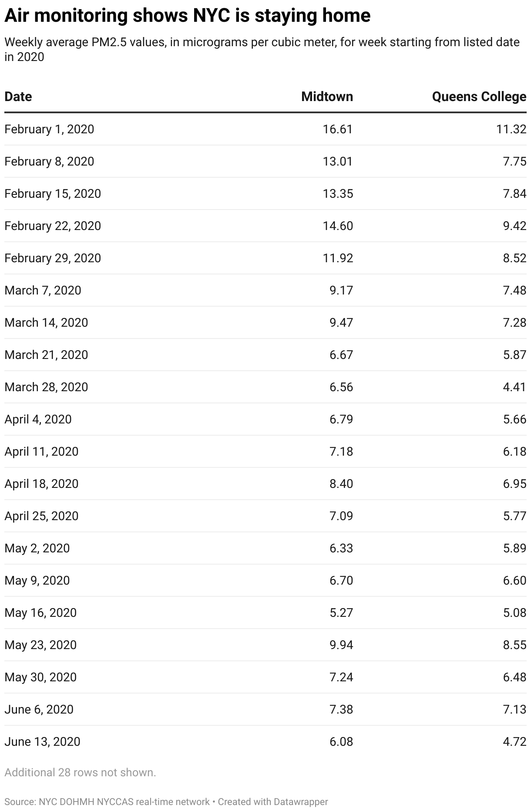Select the March 7, 2020 Midtown value 9.17
This screenshot has height=812, width=531.
pos(341,290)
